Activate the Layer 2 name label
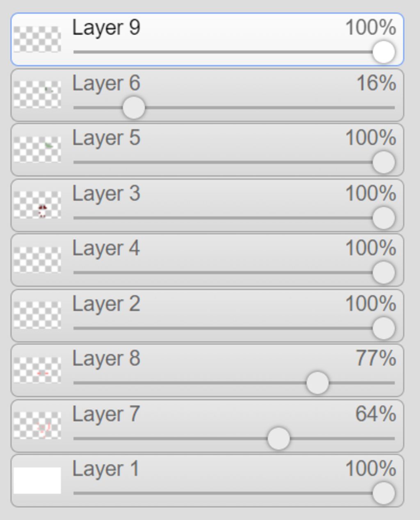Screen dimensions: 420x520 tap(106, 304)
